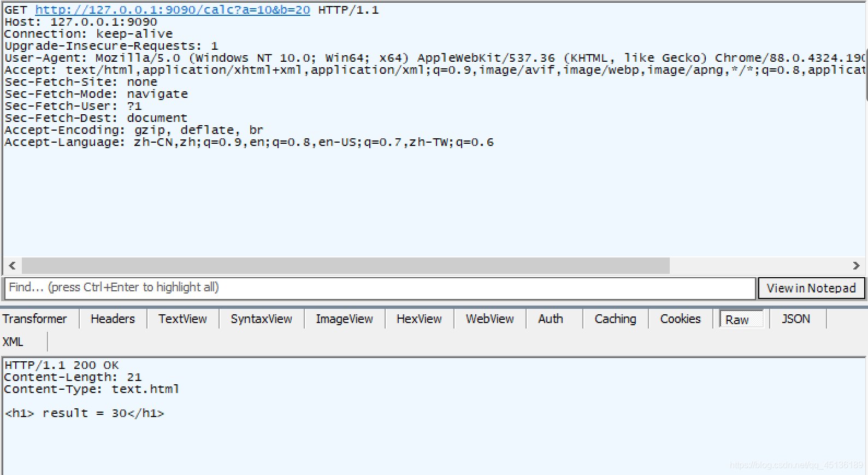Open the request URL link 127.0.0.1:9090/calc
This screenshot has width=868, height=475.
pyautogui.click(x=173, y=10)
